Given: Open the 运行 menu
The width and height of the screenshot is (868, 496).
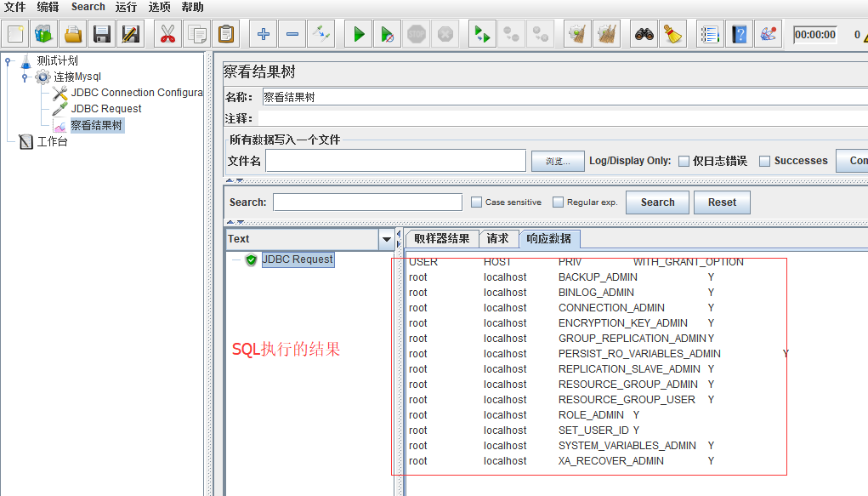Looking at the screenshot, I should (x=126, y=7).
